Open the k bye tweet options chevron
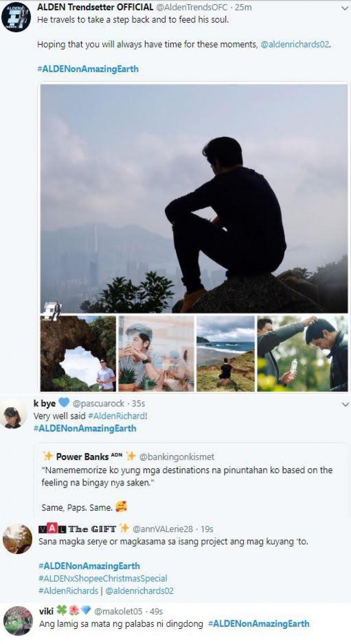The width and height of the screenshot is (351, 644). [345, 404]
